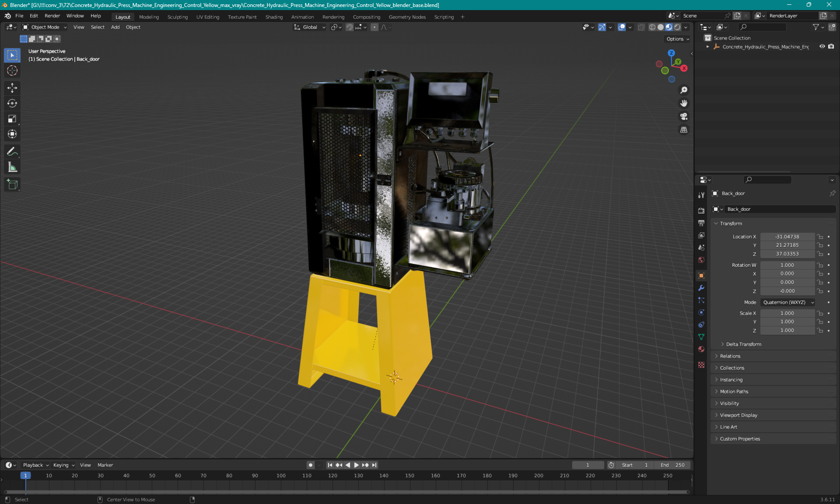840x504 pixels.
Task: Click the viewport zoom magnifier icon
Action: click(684, 90)
